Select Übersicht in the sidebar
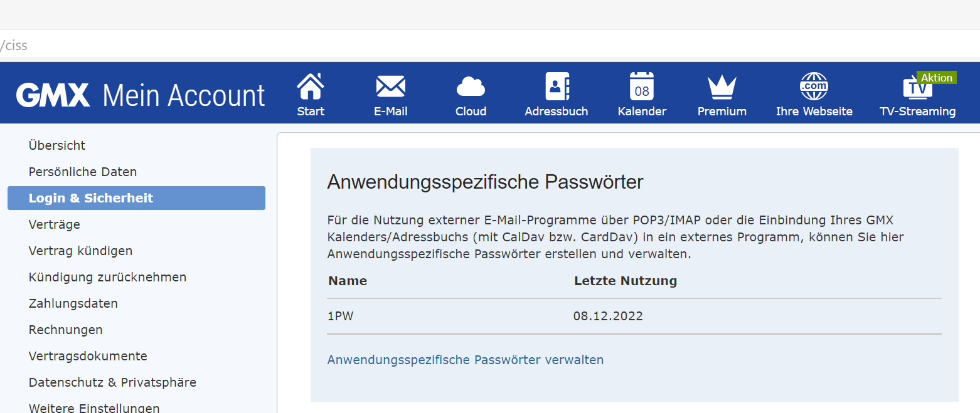This screenshot has width=980, height=413. [57, 145]
